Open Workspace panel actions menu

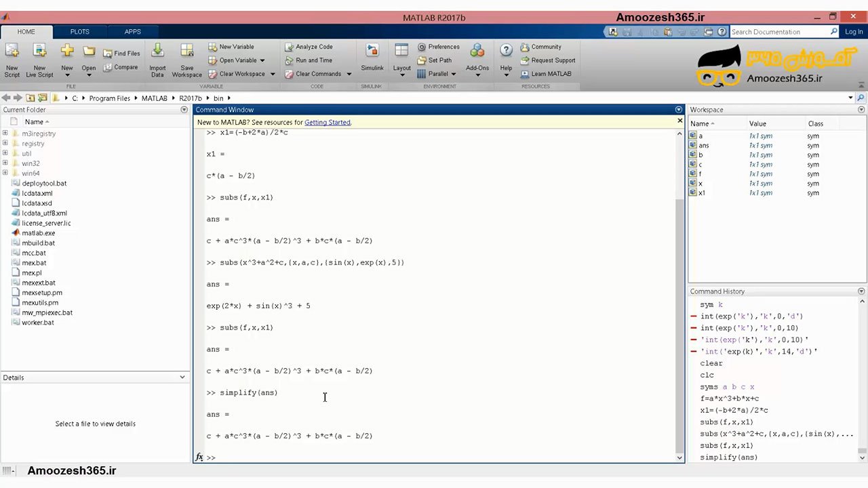coord(861,110)
